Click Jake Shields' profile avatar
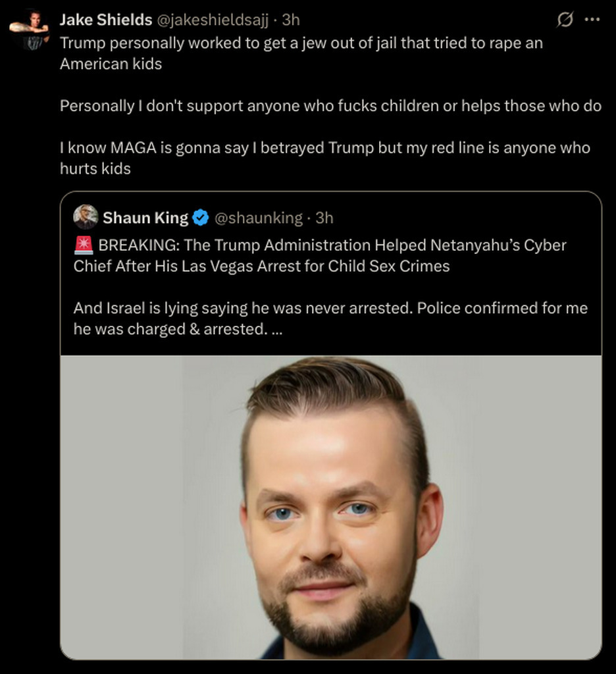Viewport: 616px width, 674px height. click(29, 29)
